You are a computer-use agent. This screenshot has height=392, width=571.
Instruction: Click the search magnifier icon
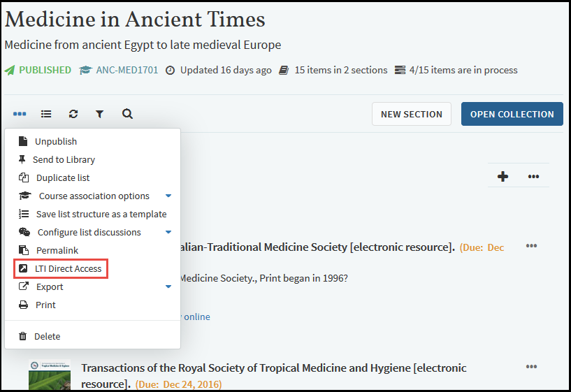coord(127,114)
